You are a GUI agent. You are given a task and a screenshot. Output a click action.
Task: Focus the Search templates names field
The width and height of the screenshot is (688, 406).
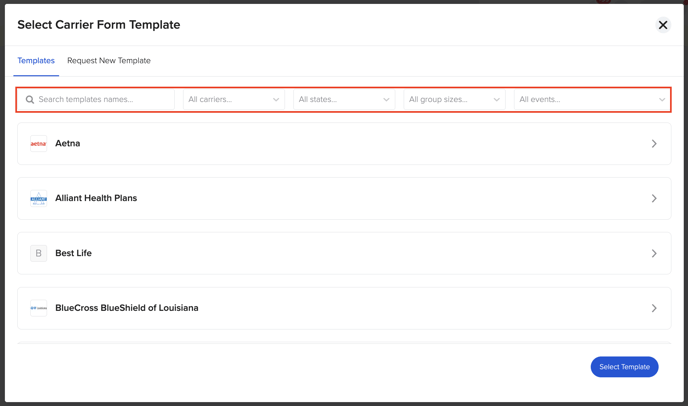(x=96, y=100)
